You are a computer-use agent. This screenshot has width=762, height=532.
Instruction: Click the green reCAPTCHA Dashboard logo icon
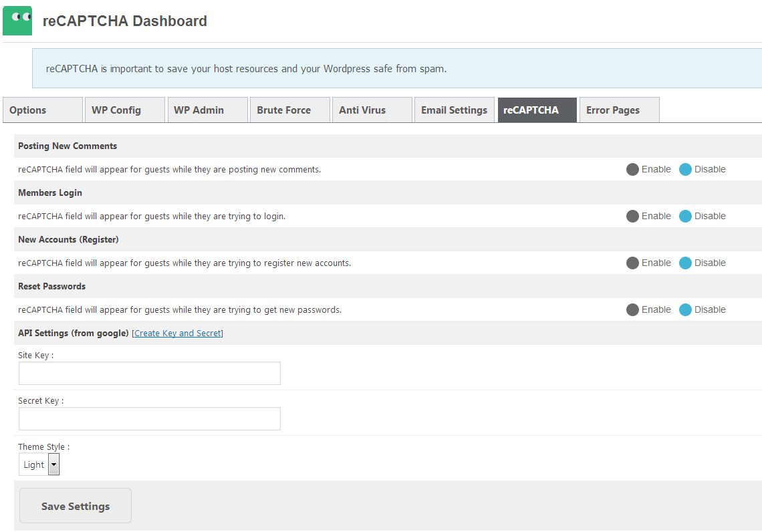click(17, 21)
